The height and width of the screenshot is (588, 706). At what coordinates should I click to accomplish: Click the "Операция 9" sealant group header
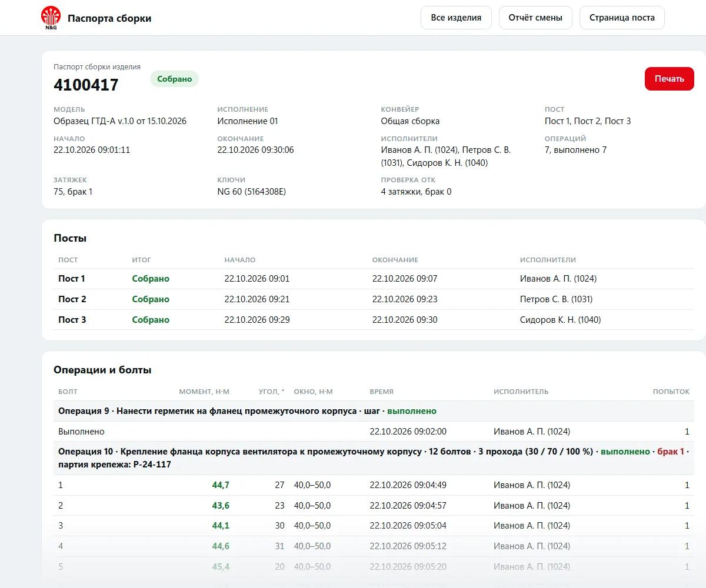click(374, 411)
